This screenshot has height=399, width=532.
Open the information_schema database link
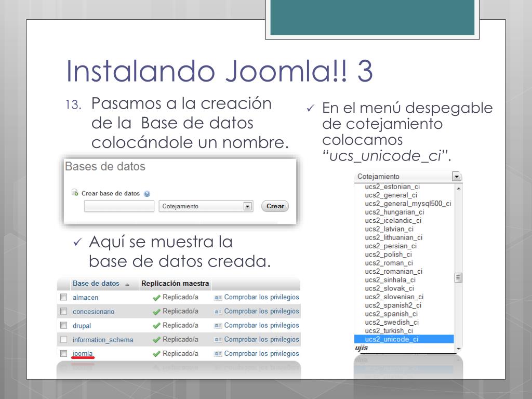point(103,340)
